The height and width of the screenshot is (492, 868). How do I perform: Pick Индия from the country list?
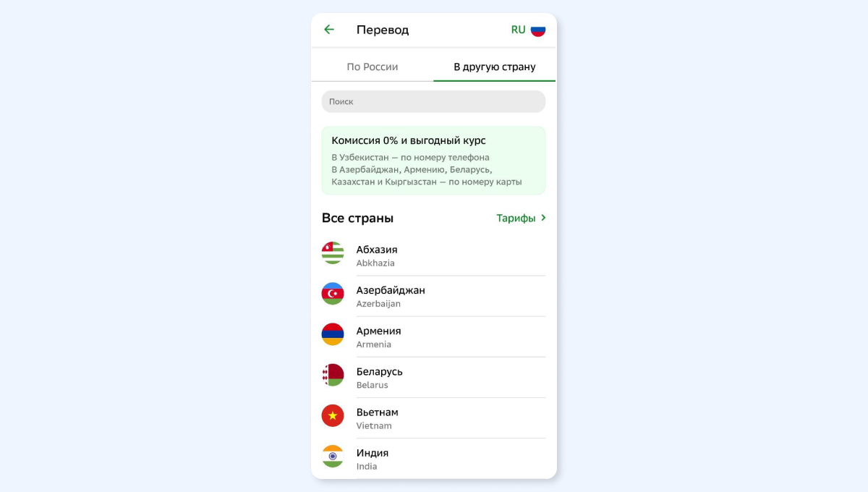point(433,458)
